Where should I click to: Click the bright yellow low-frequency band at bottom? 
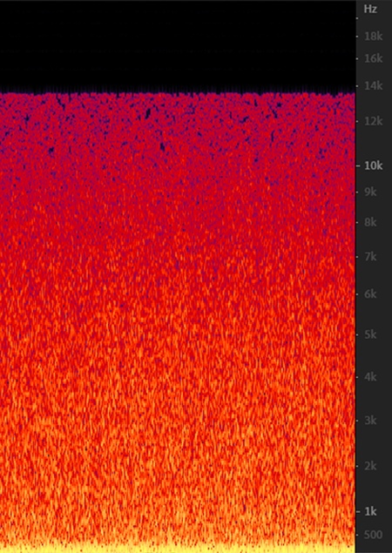point(178,548)
